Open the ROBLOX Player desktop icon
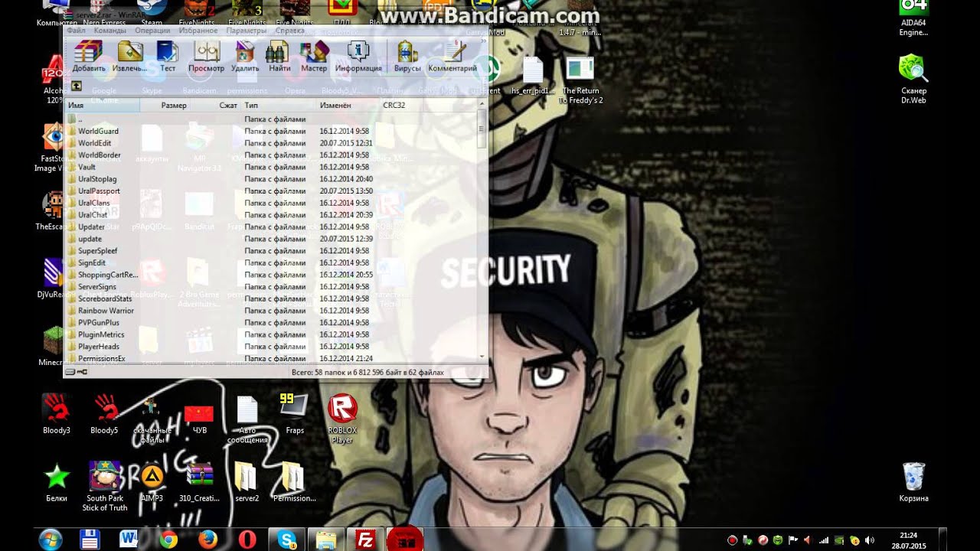The height and width of the screenshot is (551, 980). 342,419
